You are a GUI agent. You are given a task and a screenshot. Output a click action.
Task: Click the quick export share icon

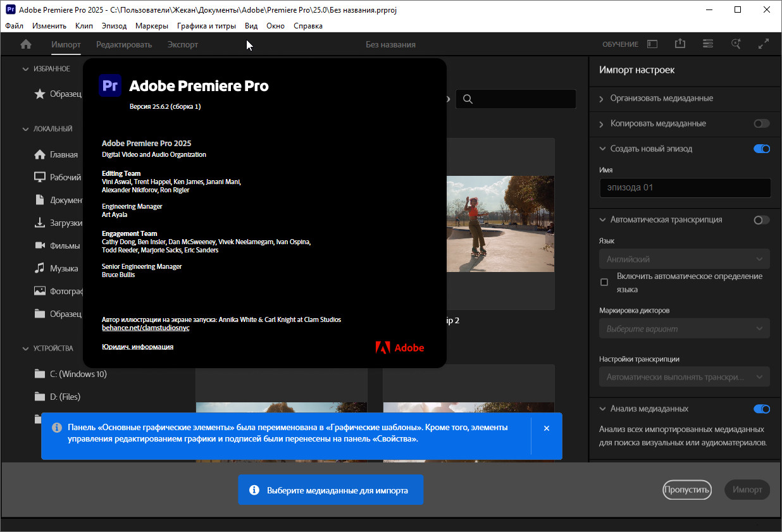[x=680, y=44]
